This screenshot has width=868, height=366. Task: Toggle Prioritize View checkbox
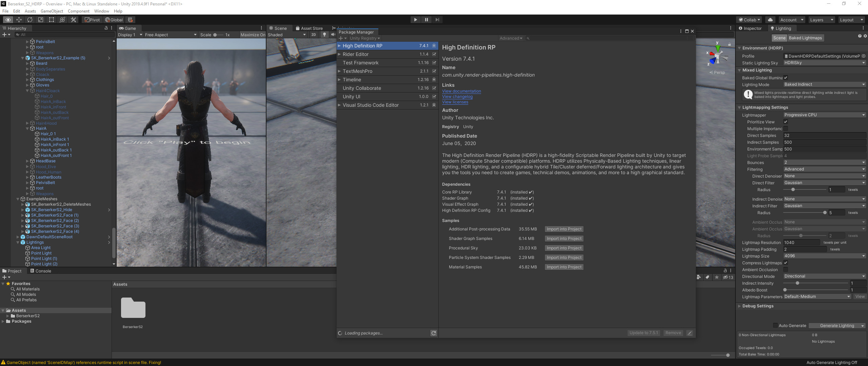coord(786,122)
